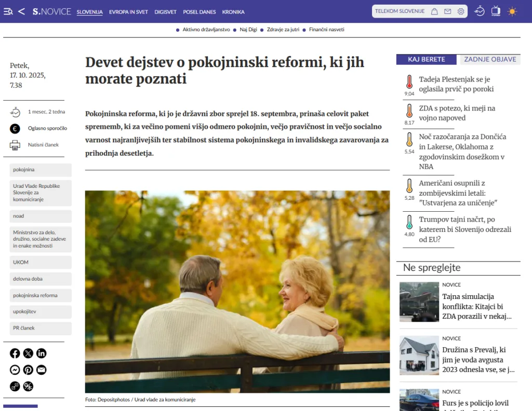Share article on Facebook
Viewport: 532px width, 411px height.
coord(15,353)
